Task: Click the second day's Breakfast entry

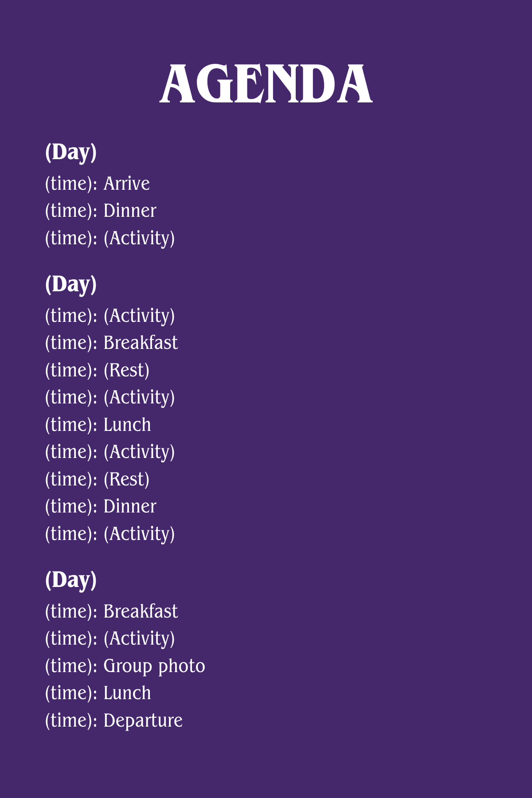Action: click(x=111, y=343)
